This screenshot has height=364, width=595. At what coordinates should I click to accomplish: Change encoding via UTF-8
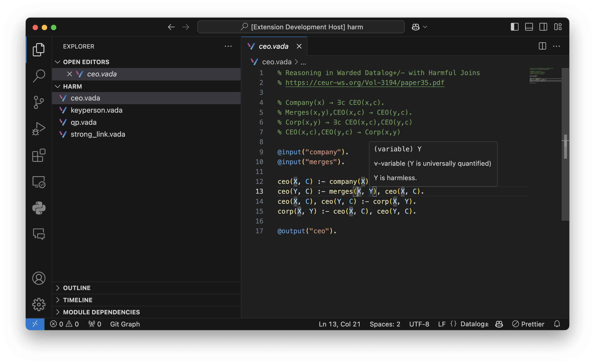pyautogui.click(x=419, y=324)
